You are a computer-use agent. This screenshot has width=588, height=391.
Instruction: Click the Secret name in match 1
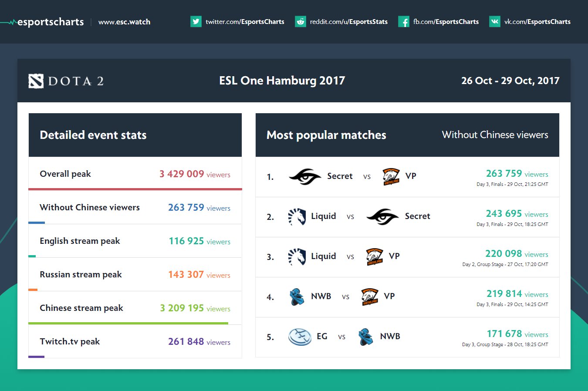[340, 176]
